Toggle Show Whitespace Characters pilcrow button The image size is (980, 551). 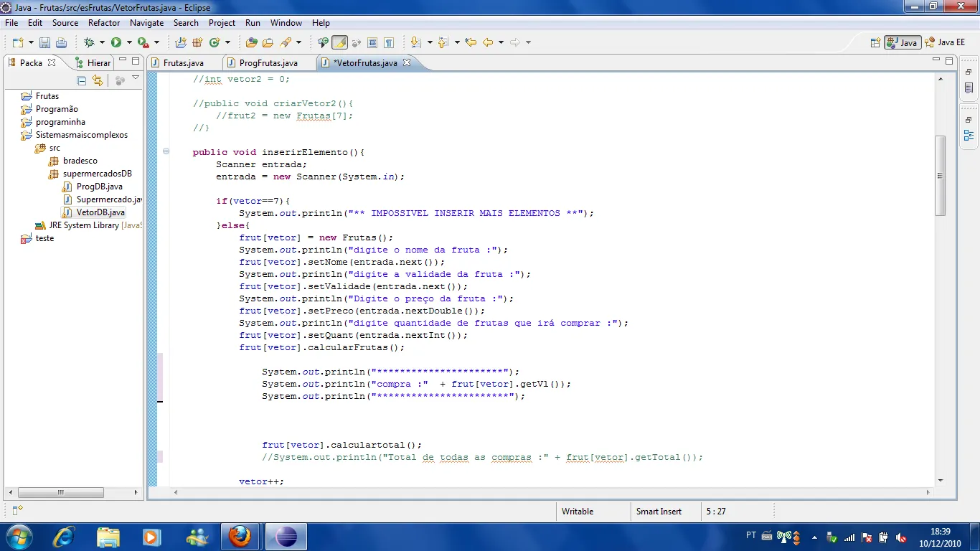(x=389, y=42)
